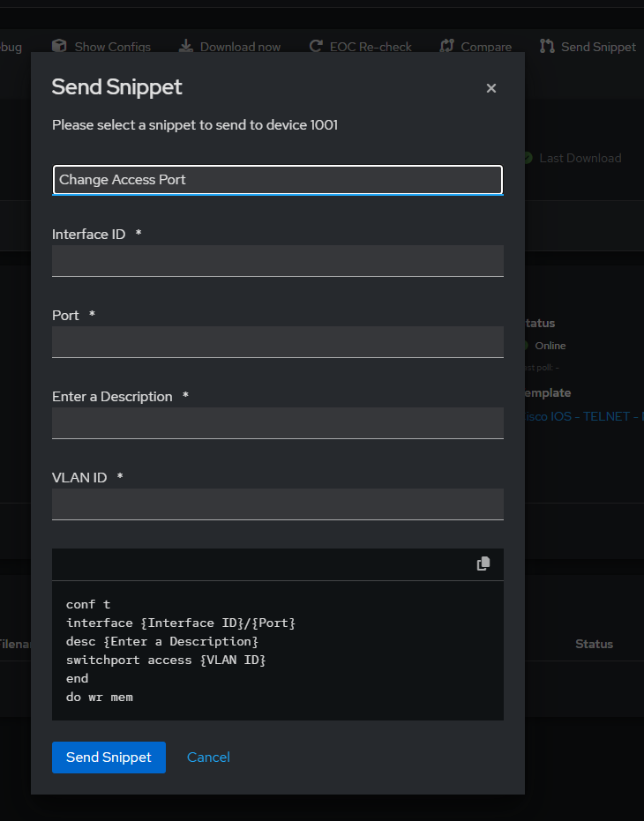Viewport: 644px width, 821px height.
Task: Click the Send Snippet dialog heading
Action: [x=116, y=87]
